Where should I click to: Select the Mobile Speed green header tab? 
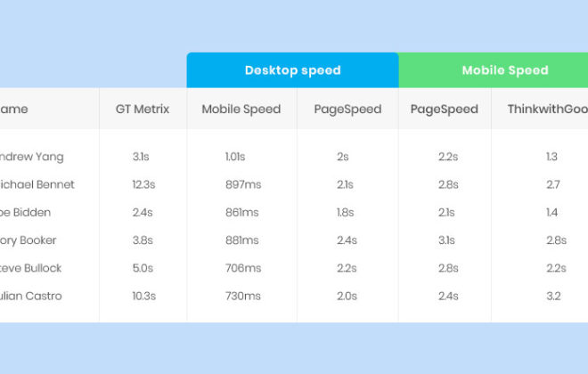[494, 70]
